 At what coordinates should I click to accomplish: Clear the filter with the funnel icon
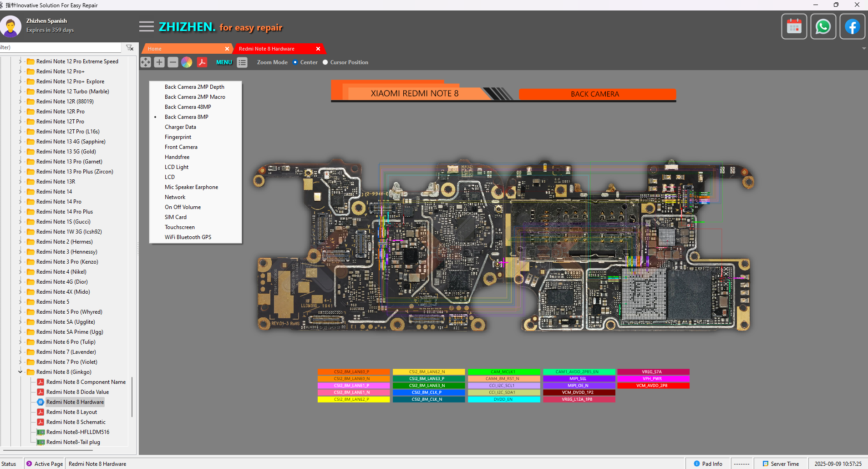coord(130,47)
